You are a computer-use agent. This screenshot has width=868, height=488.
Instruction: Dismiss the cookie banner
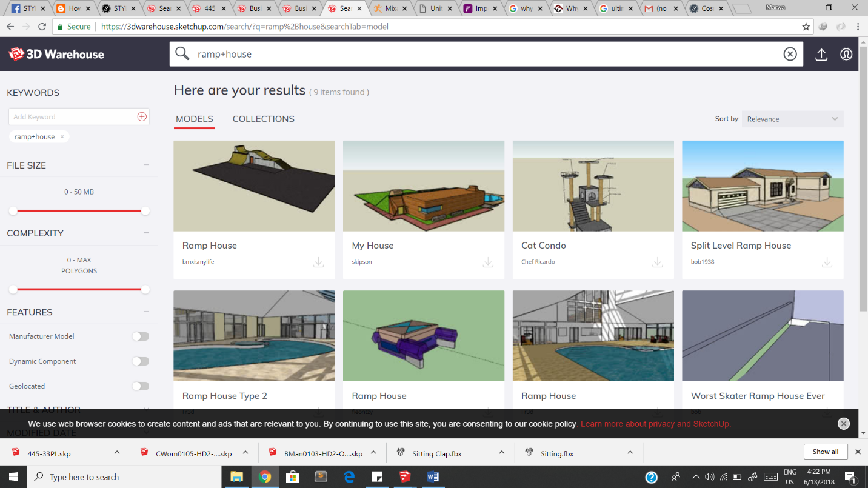pyautogui.click(x=843, y=424)
